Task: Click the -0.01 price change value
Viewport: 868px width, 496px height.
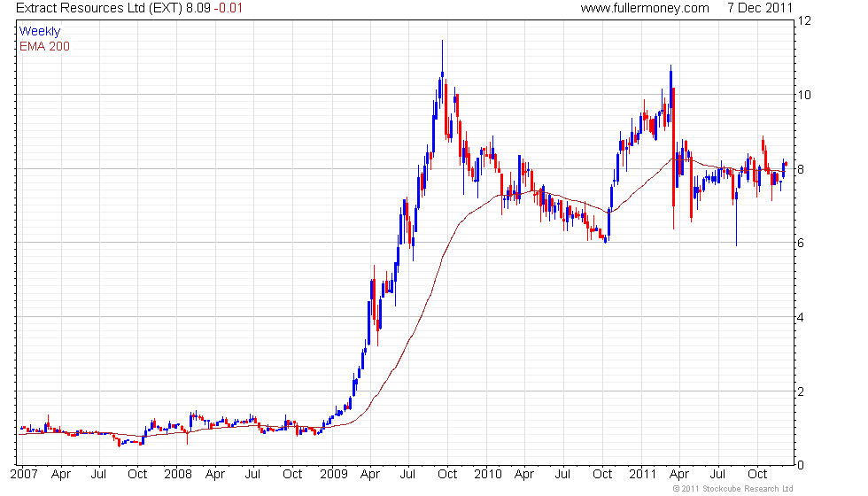Action: [x=229, y=8]
